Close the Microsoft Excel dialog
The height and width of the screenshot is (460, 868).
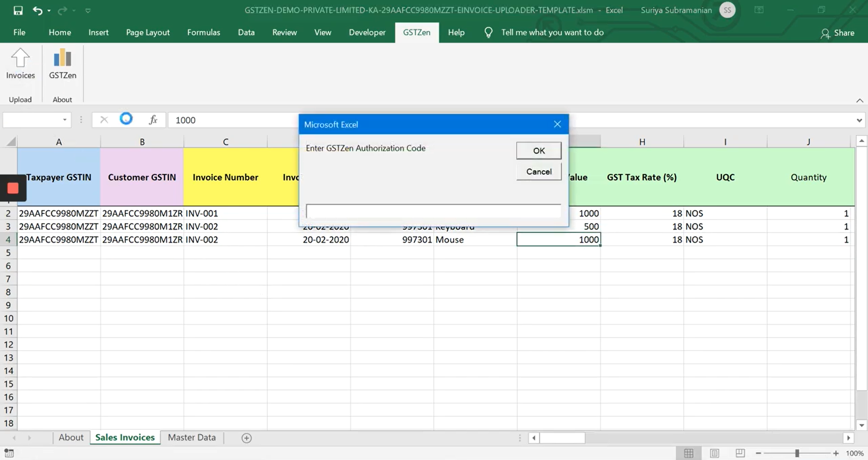coord(557,124)
